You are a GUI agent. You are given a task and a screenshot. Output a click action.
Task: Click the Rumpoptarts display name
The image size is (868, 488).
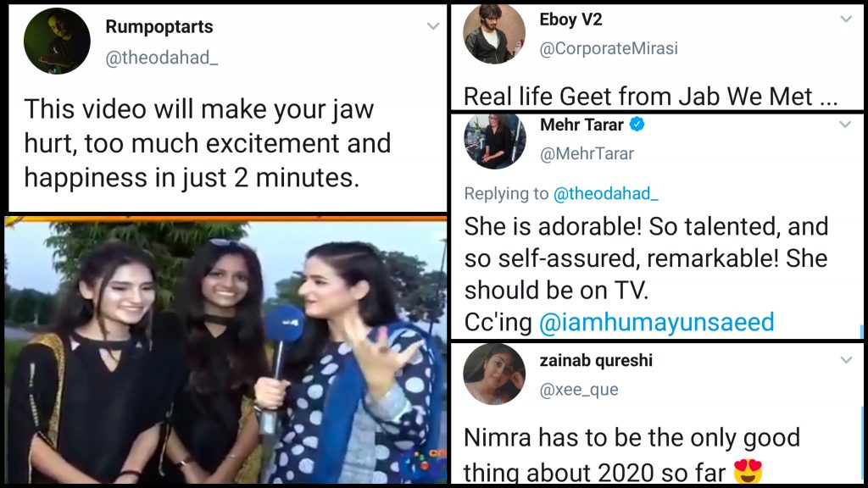(x=159, y=27)
